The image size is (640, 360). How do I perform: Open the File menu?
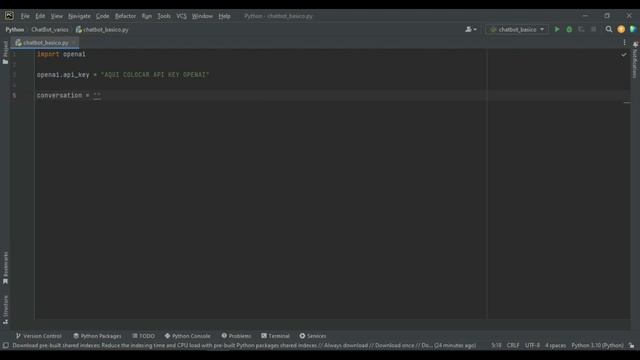[x=25, y=16]
